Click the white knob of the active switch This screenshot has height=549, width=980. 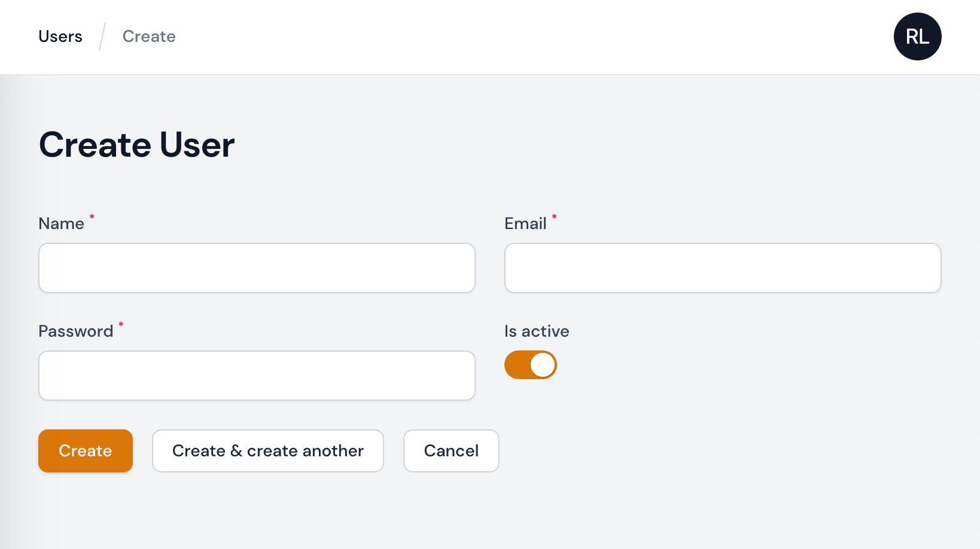pos(543,365)
